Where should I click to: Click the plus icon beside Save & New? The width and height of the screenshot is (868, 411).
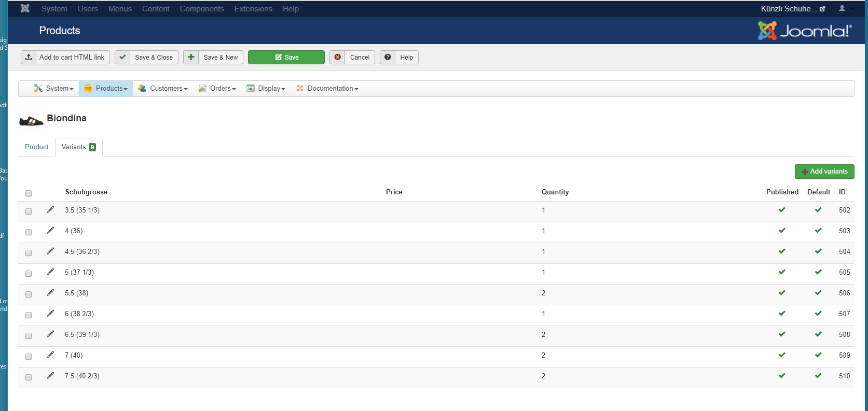(x=191, y=57)
